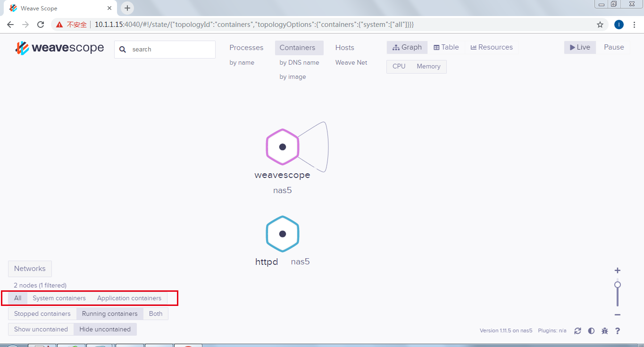
Task: Enable the Memory metric overlay
Action: click(428, 67)
